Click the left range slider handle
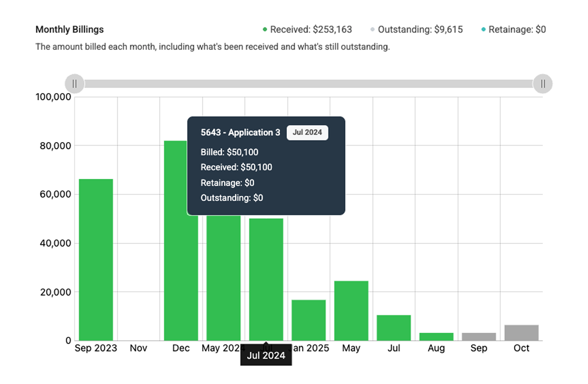This screenshot has width=588, height=384. pos(74,84)
